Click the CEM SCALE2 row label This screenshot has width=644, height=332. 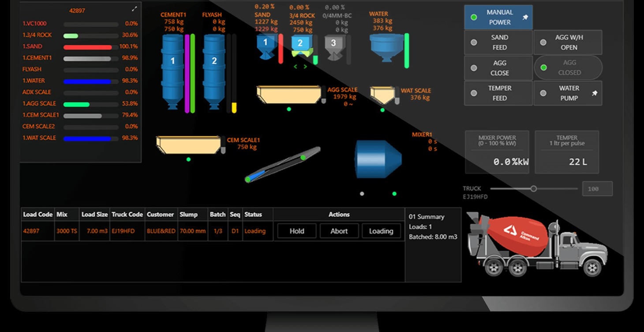(39, 126)
